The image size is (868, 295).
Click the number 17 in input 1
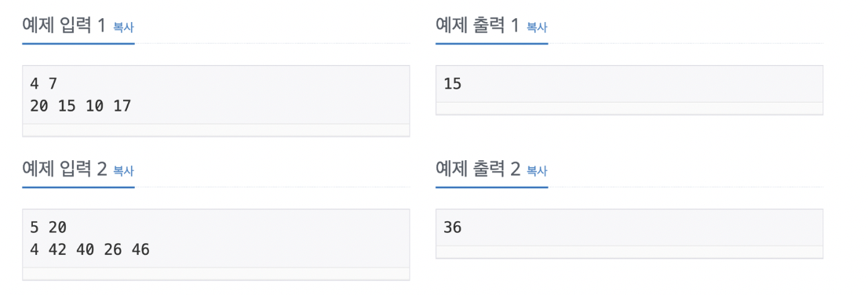122,105
